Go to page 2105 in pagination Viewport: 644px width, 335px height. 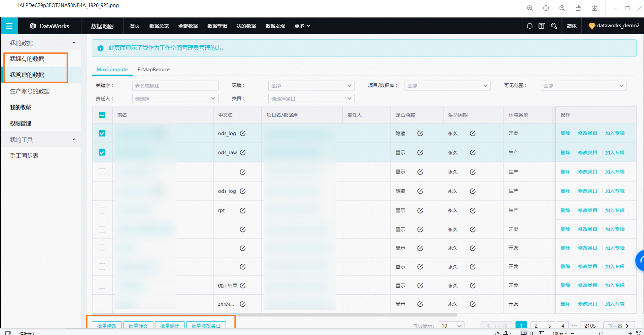point(590,326)
